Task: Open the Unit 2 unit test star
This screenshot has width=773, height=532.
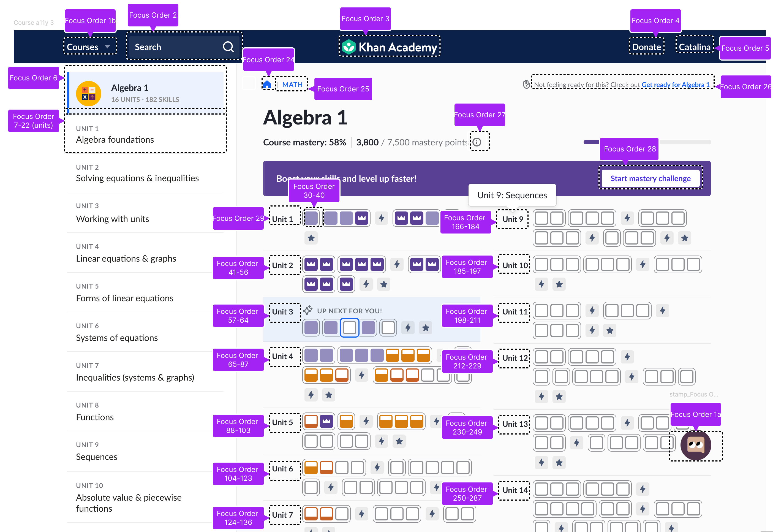Action: pyautogui.click(x=384, y=284)
